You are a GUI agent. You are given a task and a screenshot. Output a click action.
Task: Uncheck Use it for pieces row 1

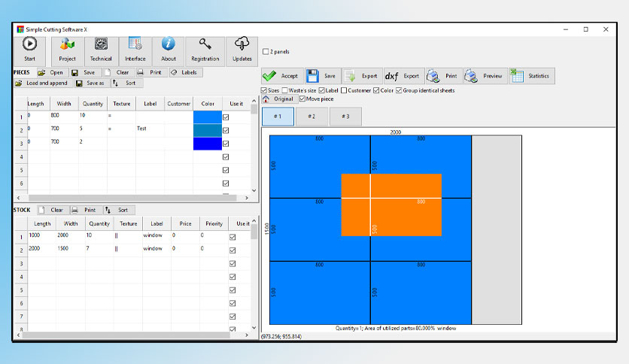point(226,117)
